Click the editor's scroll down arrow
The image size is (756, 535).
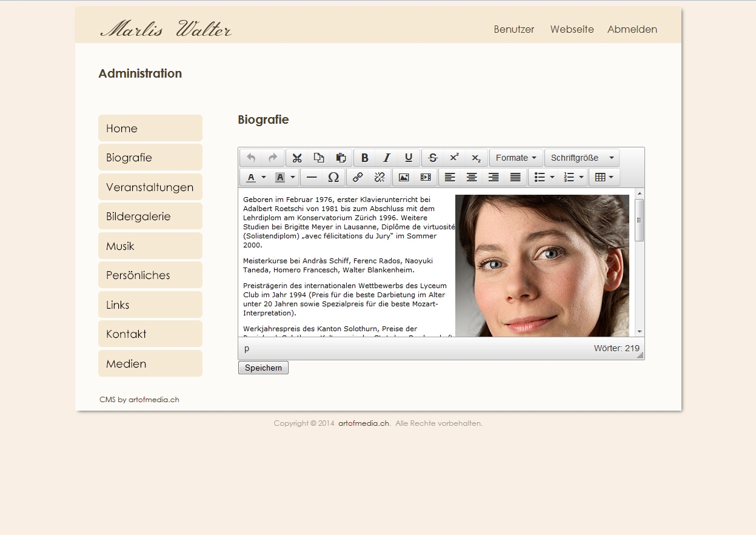tap(639, 332)
